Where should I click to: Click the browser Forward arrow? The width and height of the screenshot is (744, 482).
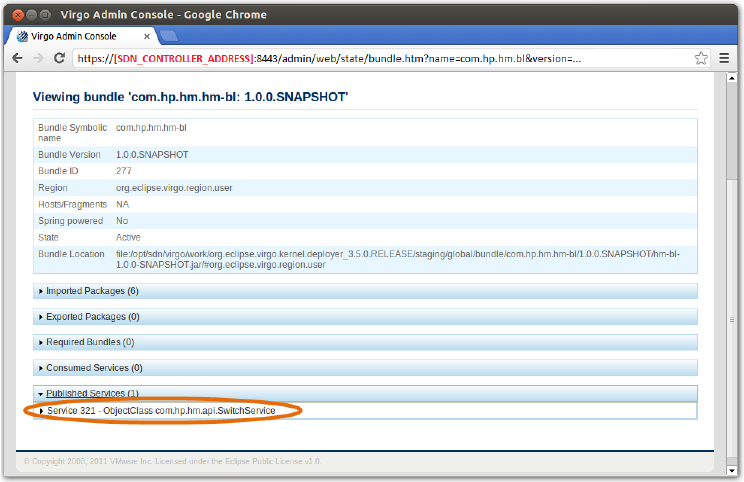click(38, 58)
